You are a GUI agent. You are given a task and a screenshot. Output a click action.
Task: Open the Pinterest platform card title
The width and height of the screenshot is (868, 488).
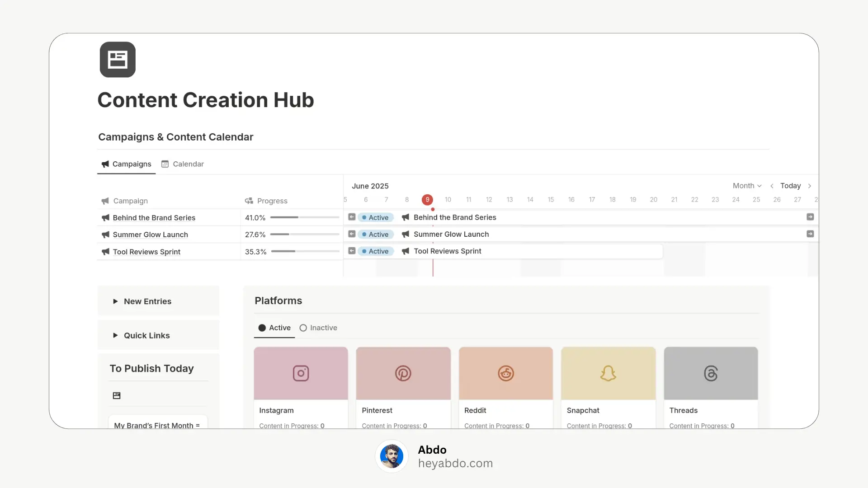377,410
